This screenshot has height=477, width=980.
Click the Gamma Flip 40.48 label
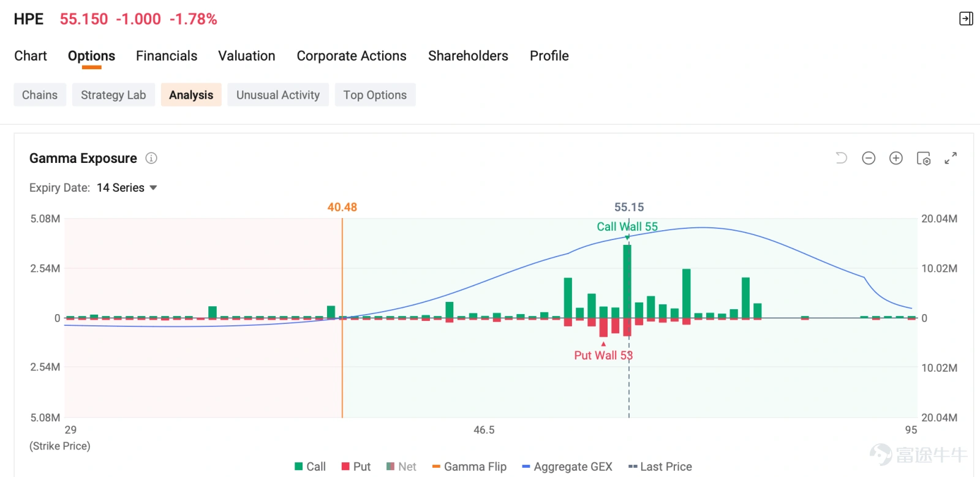pyautogui.click(x=342, y=207)
